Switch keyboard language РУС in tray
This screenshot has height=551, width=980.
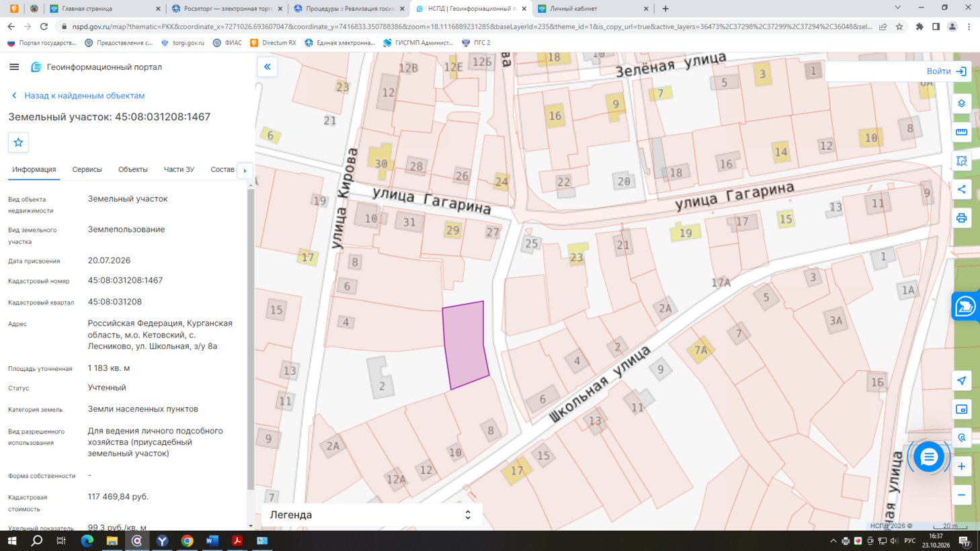[910, 541]
